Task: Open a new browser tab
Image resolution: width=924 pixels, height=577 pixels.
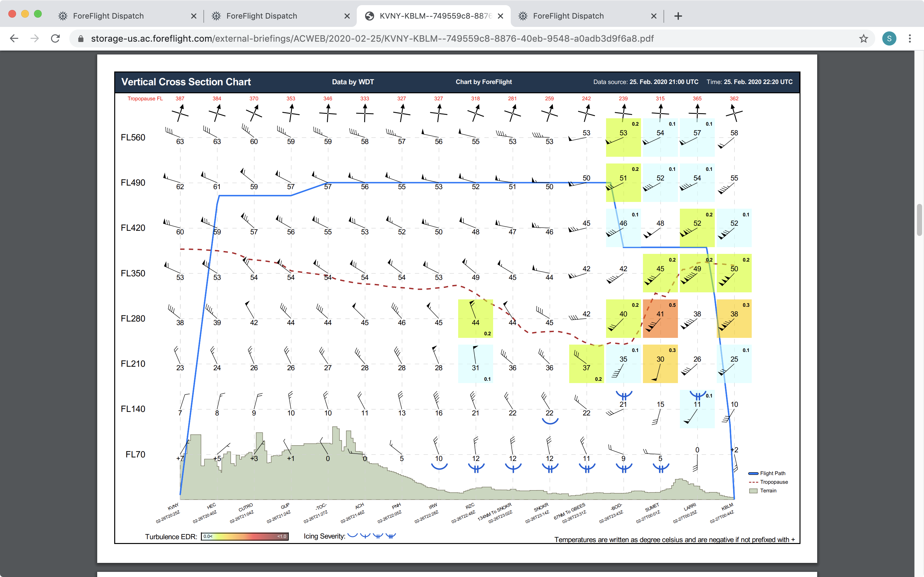Action: click(x=678, y=16)
